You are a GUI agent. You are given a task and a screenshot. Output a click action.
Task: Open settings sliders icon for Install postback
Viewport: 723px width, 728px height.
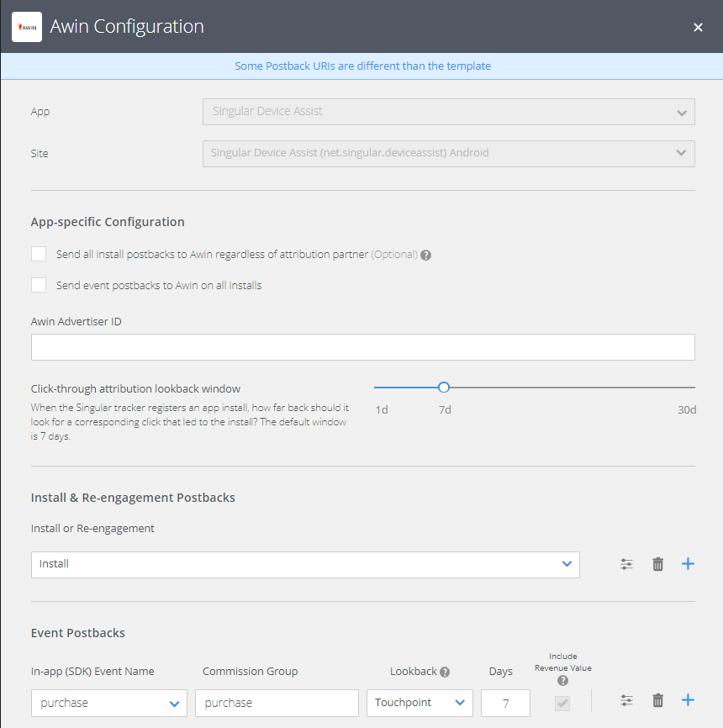[x=626, y=564]
